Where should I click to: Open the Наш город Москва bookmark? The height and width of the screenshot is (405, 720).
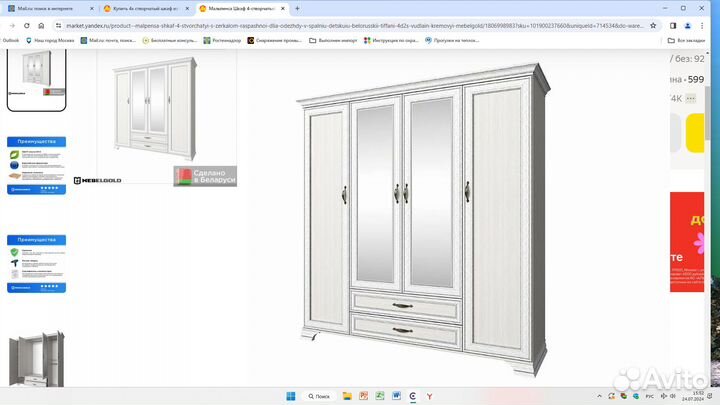pos(52,40)
